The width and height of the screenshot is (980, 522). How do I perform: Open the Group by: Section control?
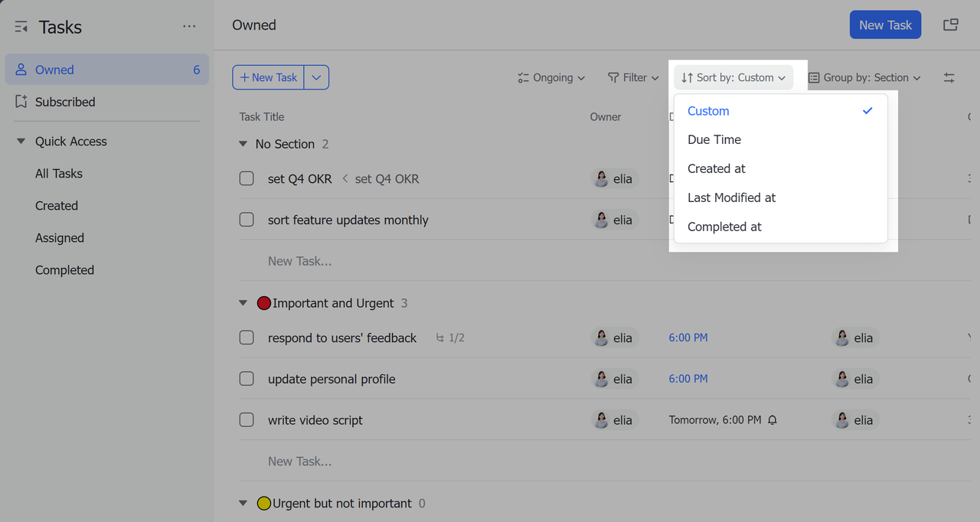[x=864, y=78]
